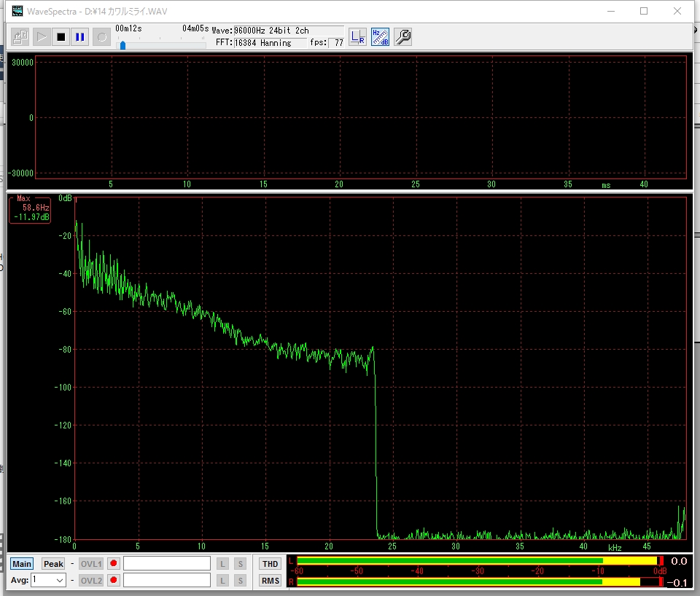Start recording with the round Record button
The height and width of the screenshot is (596, 700).
coord(102,37)
